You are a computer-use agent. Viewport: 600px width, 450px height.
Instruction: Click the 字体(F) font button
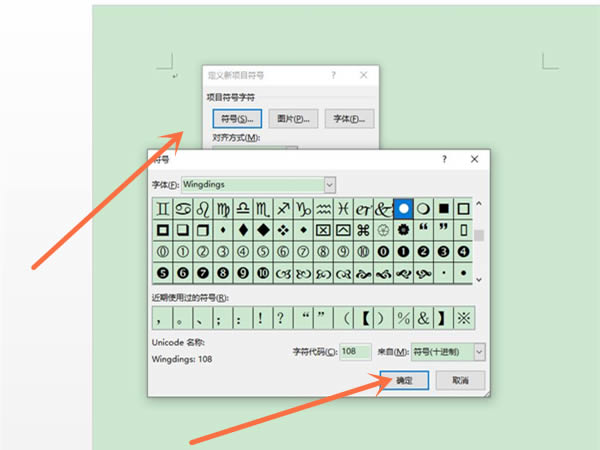pyautogui.click(x=349, y=119)
